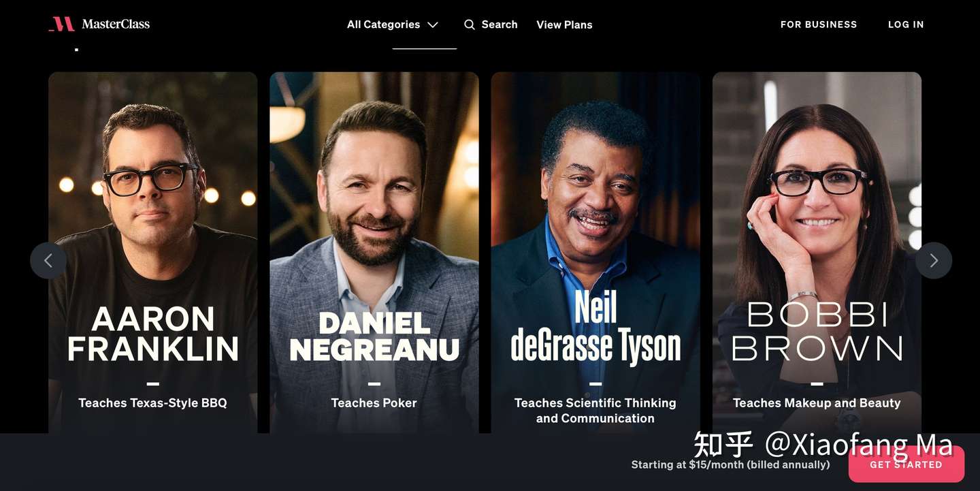The height and width of the screenshot is (491, 980).
Task: Go to the previous carousel slide
Action: pyautogui.click(x=48, y=260)
